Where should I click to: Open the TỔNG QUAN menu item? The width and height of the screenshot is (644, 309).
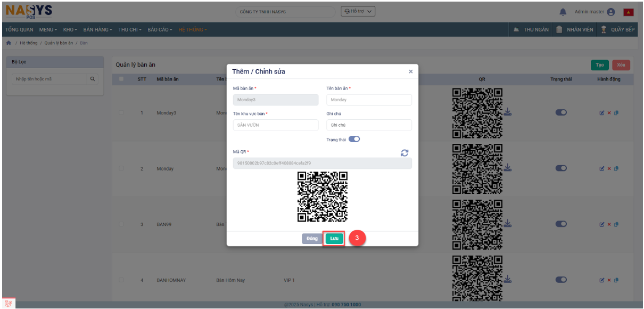[20, 29]
